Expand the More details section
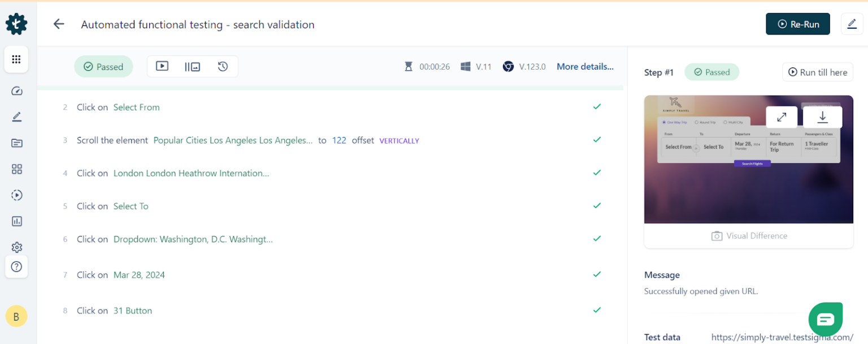 click(585, 66)
